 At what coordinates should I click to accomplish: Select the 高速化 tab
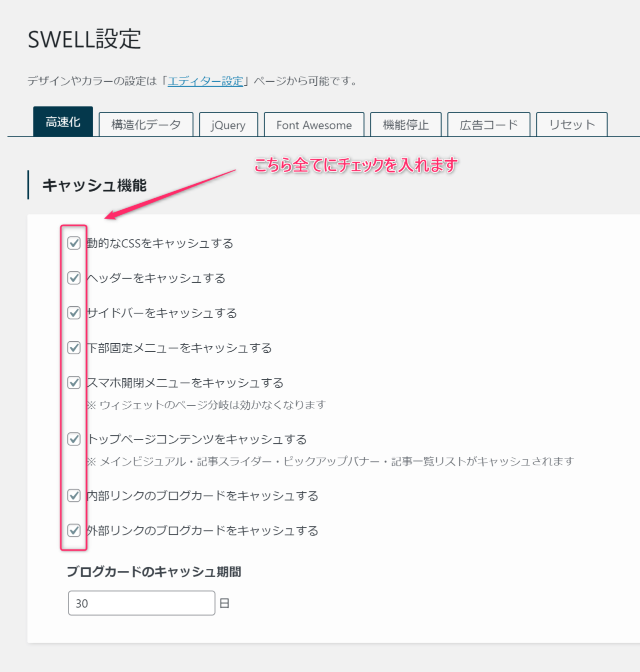(x=63, y=122)
